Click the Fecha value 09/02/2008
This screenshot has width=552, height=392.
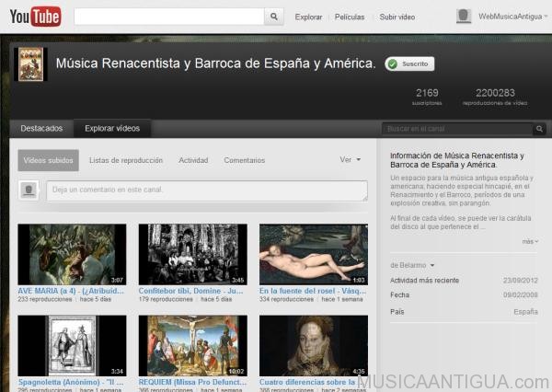(521, 294)
